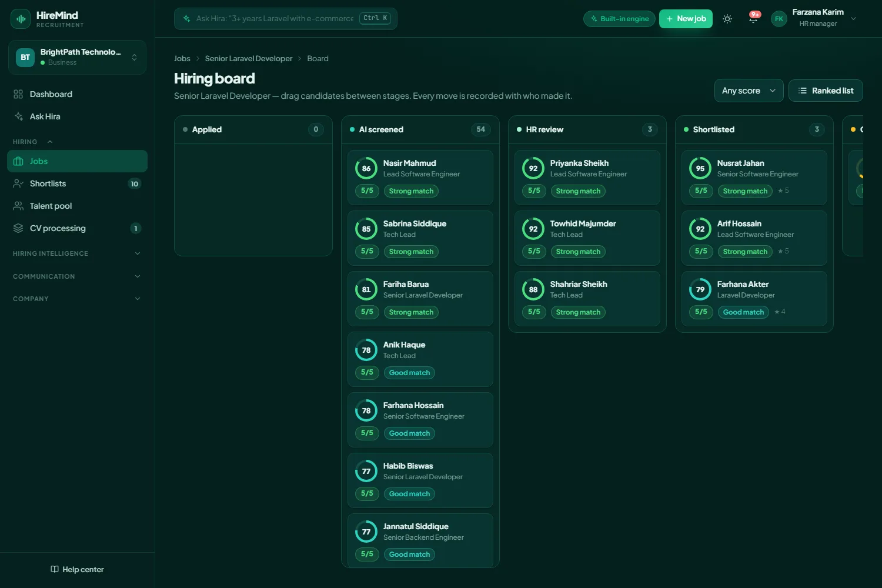The height and width of the screenshot is (588, 882).
Task: Click the HireMind logo icon
Action: pyautogui.click(x=21, y=19)
